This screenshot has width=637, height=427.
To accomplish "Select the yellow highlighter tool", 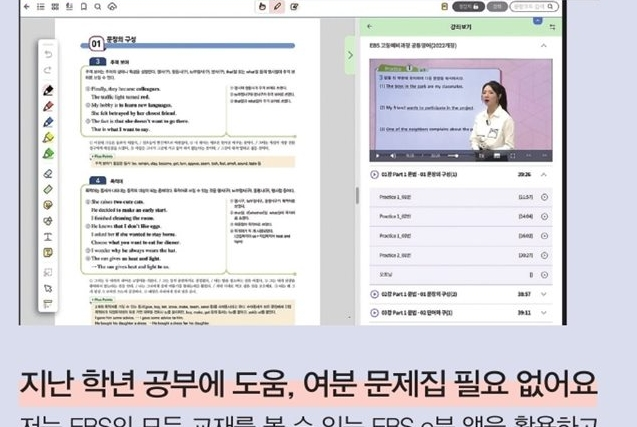I will (x=47, y=137).
